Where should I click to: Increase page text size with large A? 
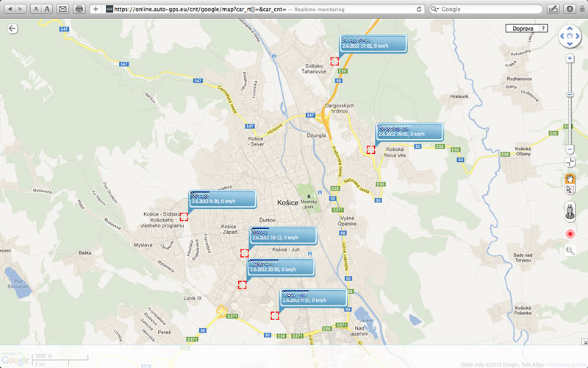tap(47, 9)
